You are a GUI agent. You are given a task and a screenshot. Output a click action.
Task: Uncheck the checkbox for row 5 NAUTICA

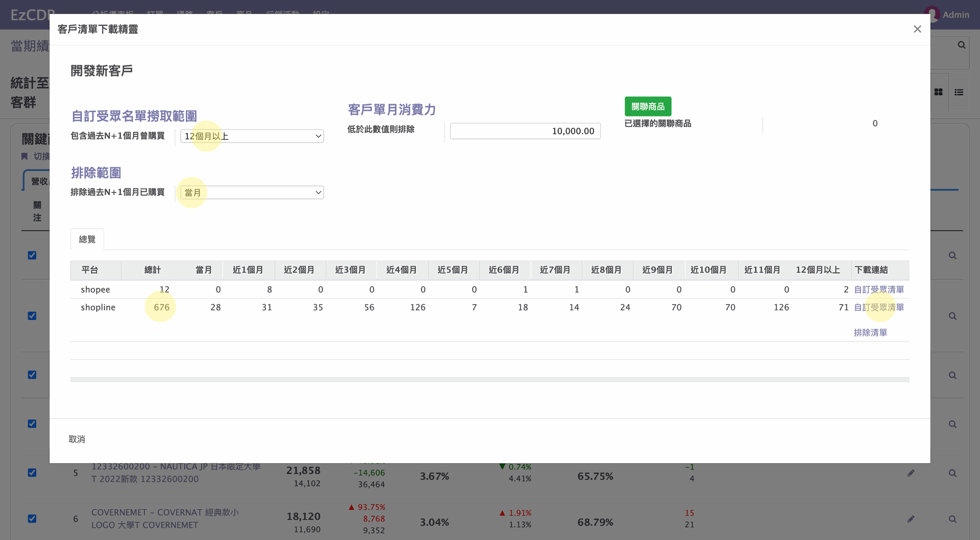point(32,473)
